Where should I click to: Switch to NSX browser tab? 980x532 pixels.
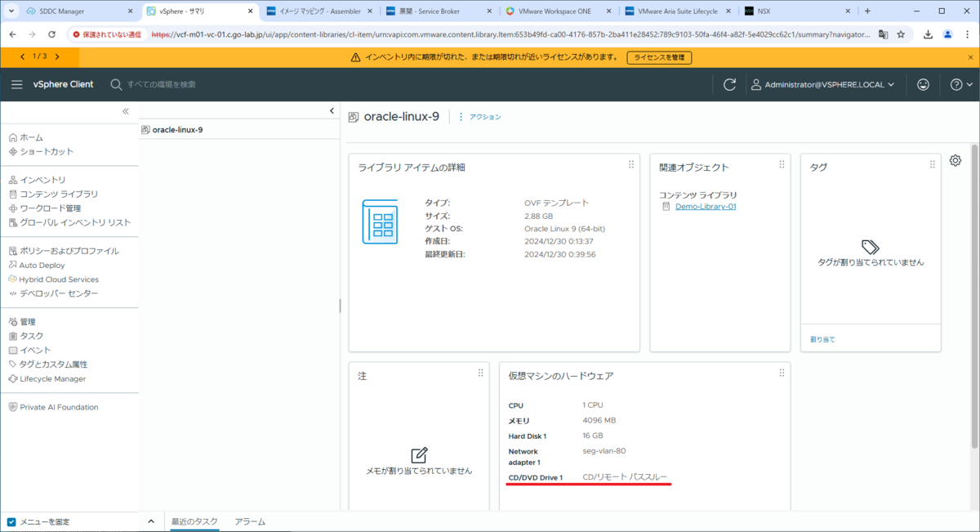(x=796, y=11)
